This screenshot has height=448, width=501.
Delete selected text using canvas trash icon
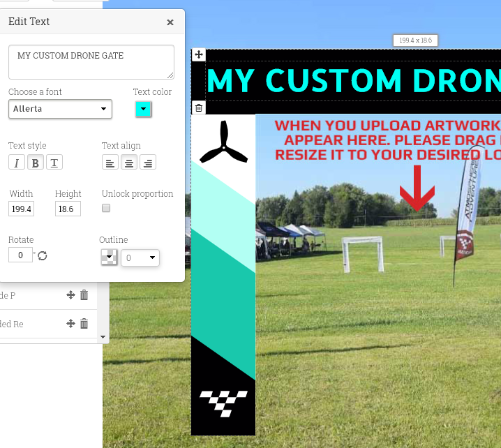[x=199, y=107]
